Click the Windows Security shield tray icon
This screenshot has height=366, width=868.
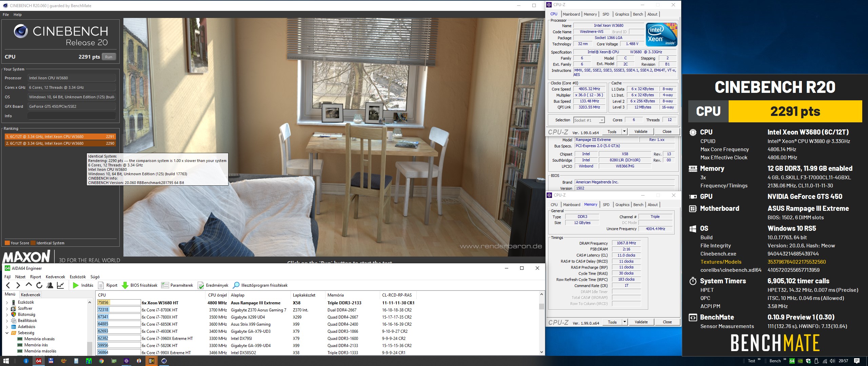point(808,361)
